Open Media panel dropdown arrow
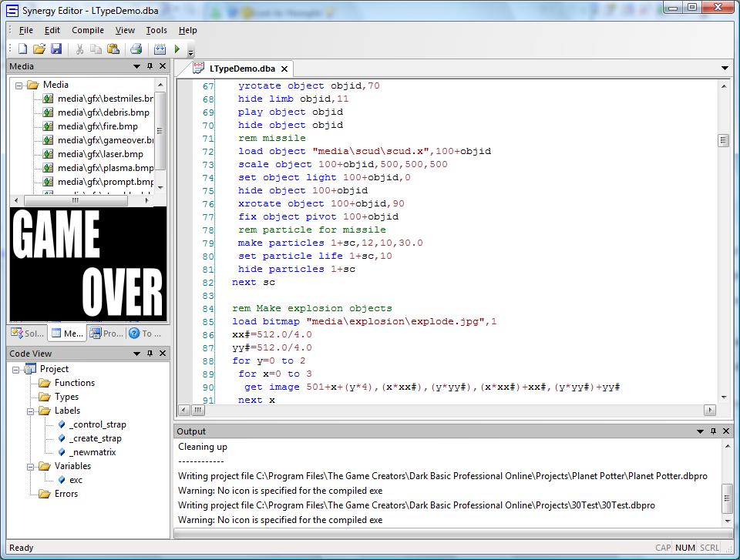Viewport: 740px width, 560px height. pos(137,66)
